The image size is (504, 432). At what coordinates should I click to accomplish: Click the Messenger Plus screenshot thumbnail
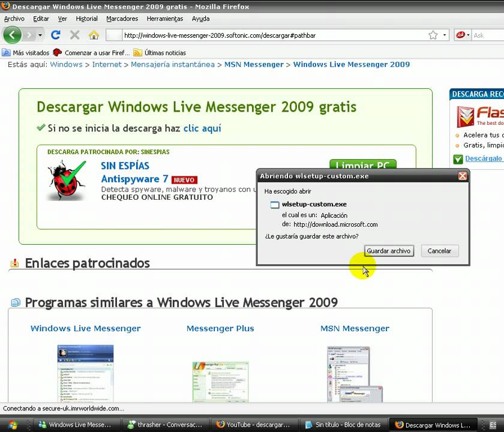[220, 382]
